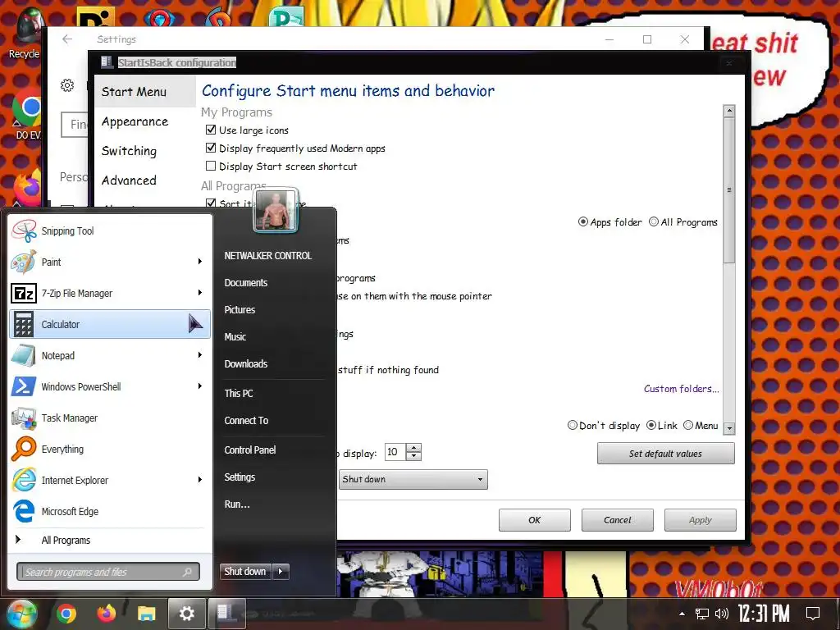Switch to StartIsBack taskbar button
Viewport: 840px width, 630px height.
[x=226, y=614]
